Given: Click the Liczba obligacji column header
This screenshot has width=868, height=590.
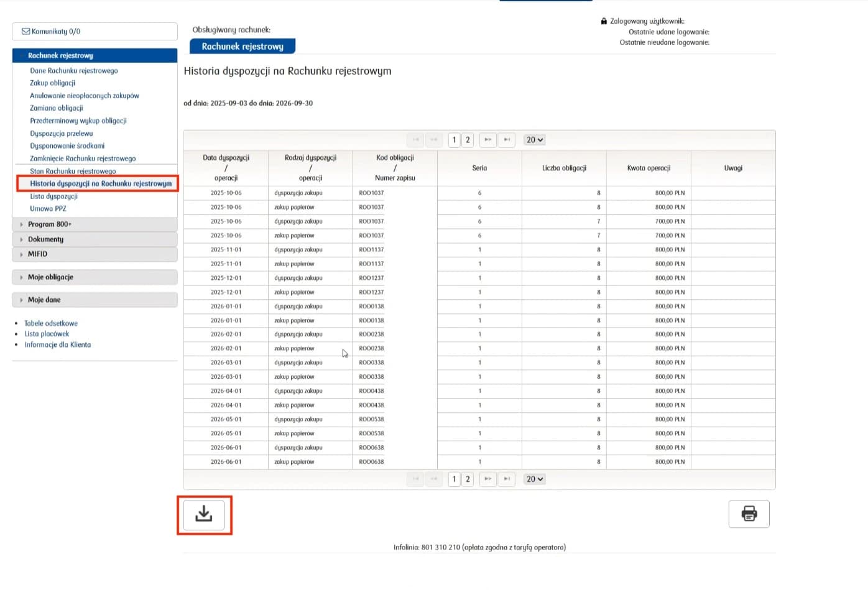Looking at the screenshot, I should click(564, 168).
